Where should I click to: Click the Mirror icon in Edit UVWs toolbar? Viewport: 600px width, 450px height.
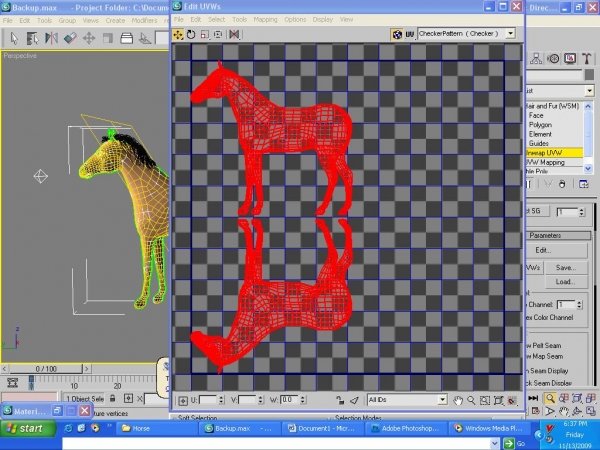coord(234,35)
